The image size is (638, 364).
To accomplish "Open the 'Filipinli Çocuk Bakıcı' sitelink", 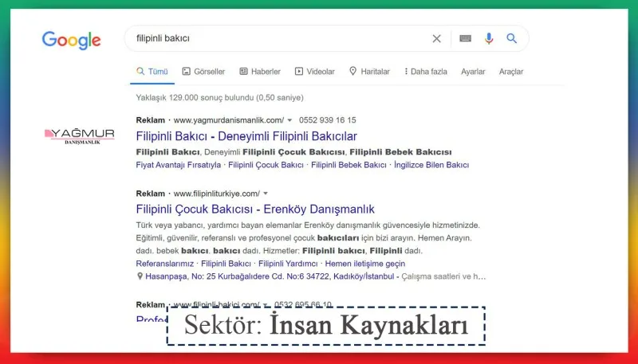I will (266, 165).
